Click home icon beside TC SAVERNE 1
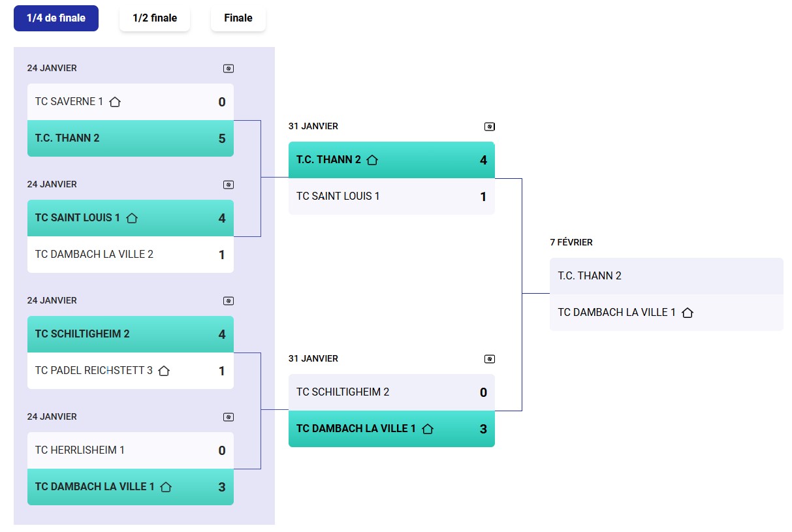 (x=115, y=102)
